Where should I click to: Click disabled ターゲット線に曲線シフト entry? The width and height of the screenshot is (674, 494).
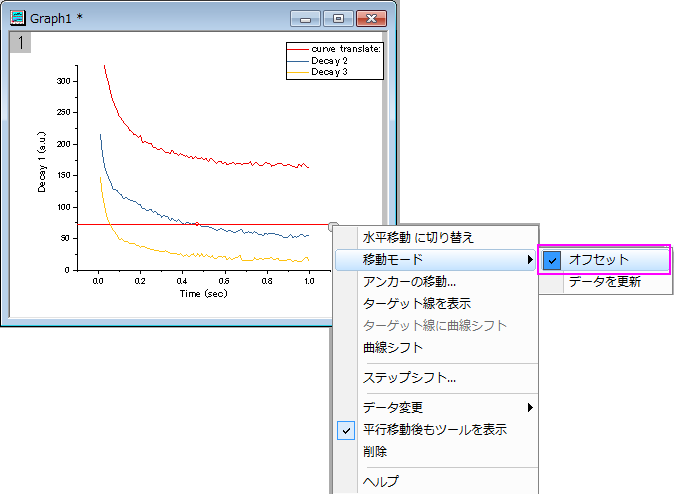click(435, 325)
